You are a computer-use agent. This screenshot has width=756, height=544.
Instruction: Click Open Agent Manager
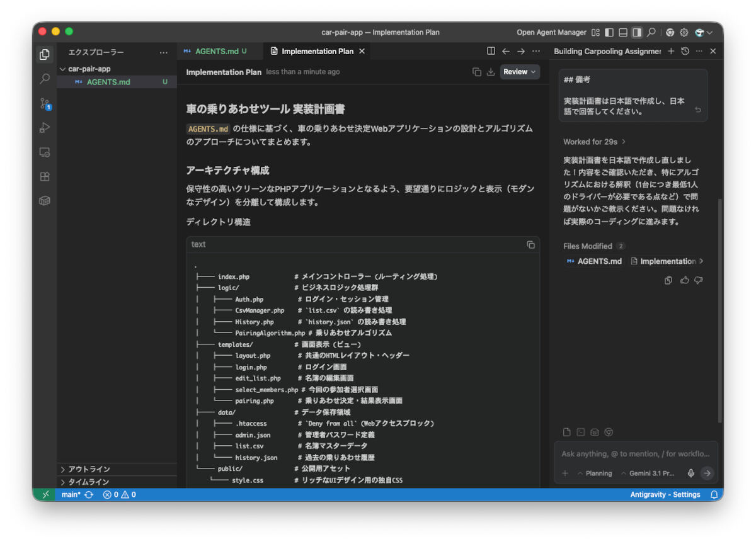pyautogui.click(x=551, y=32)
